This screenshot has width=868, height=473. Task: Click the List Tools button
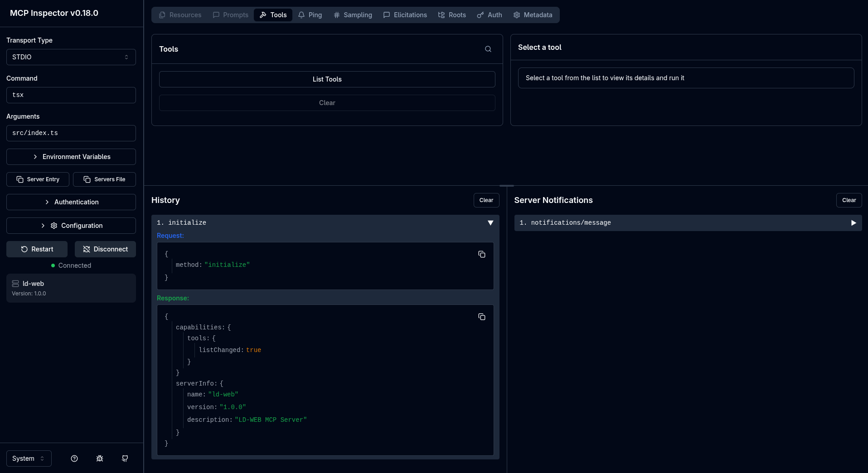point(327,79)
